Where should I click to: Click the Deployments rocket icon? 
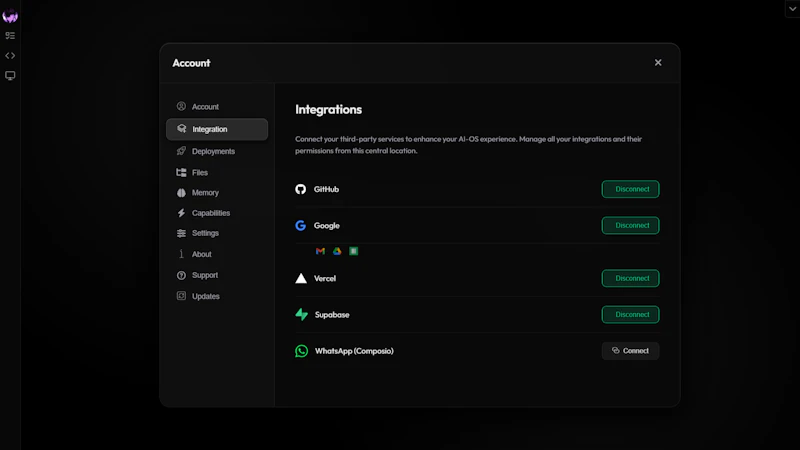coord(181,151)
